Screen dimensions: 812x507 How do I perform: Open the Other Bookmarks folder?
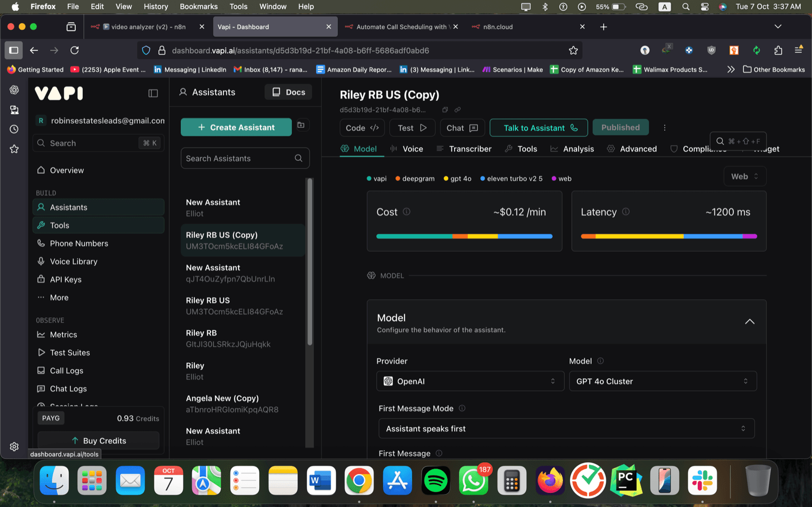774,69
